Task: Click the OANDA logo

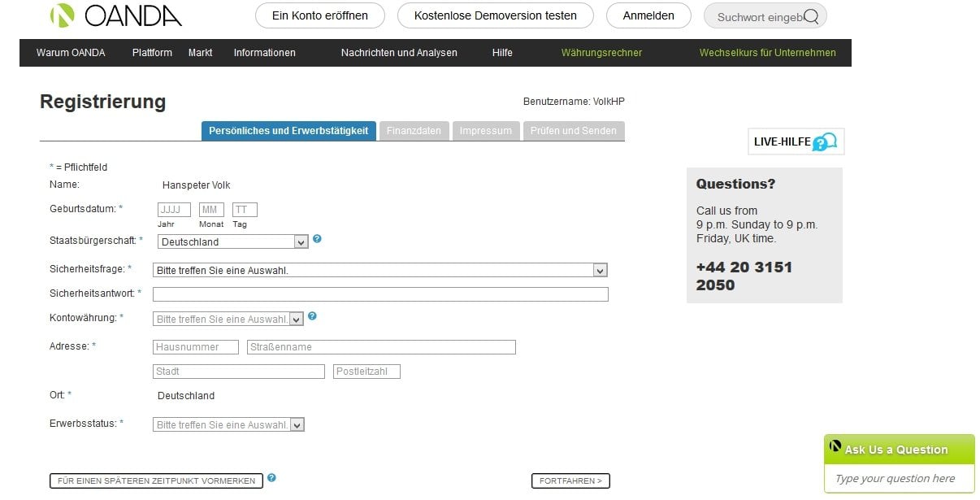Action: tap(115, 15)
